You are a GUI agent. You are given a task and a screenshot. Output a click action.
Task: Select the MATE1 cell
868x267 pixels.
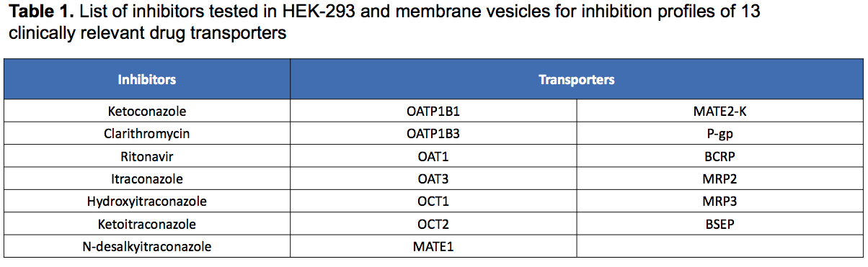point(433,246)
